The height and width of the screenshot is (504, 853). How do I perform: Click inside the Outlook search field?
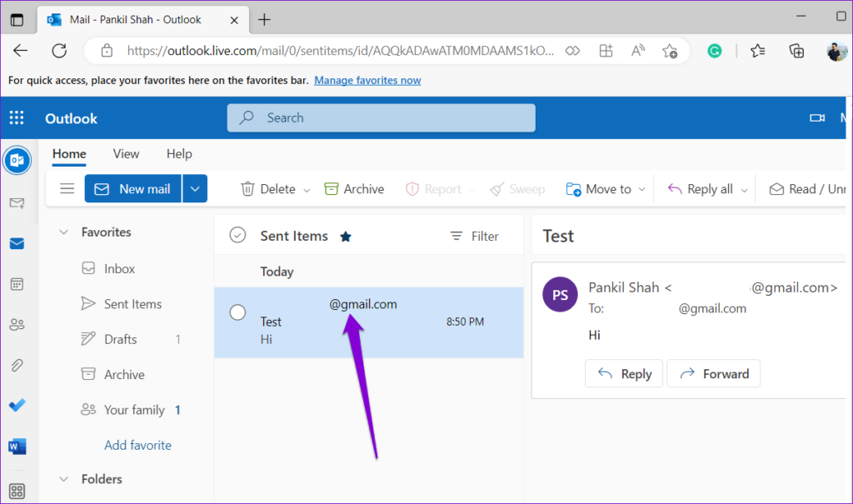point(381,117)
